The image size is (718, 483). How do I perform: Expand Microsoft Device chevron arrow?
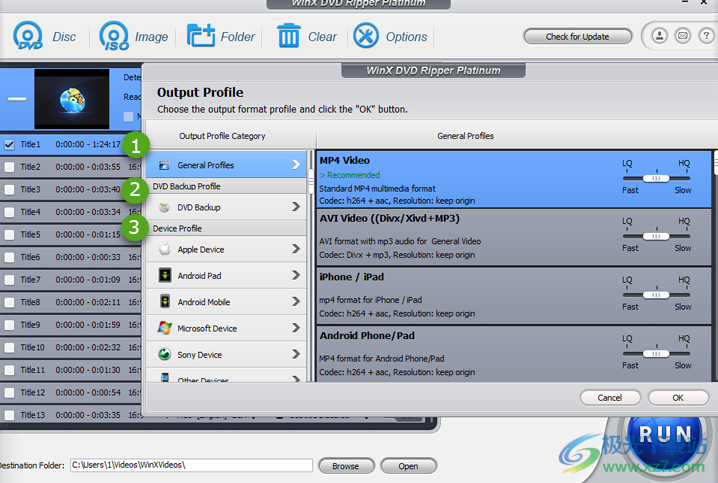coord(296,328)
